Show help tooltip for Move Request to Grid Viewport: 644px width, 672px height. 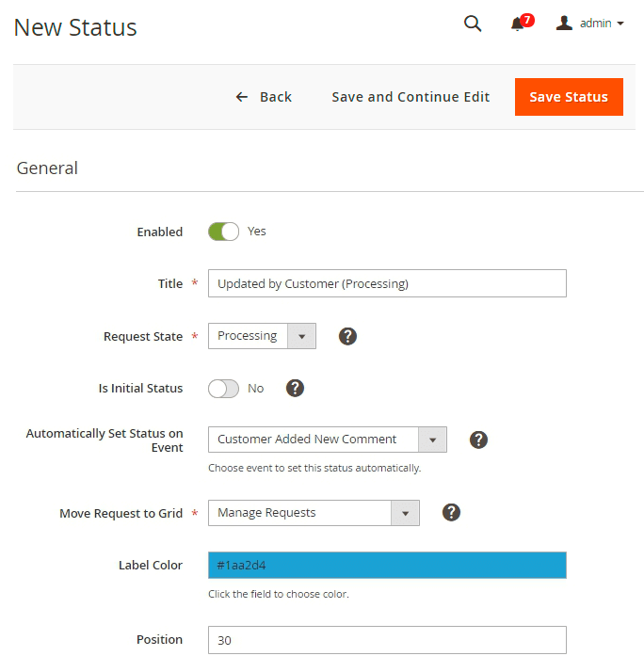click(x=452, y=513)
